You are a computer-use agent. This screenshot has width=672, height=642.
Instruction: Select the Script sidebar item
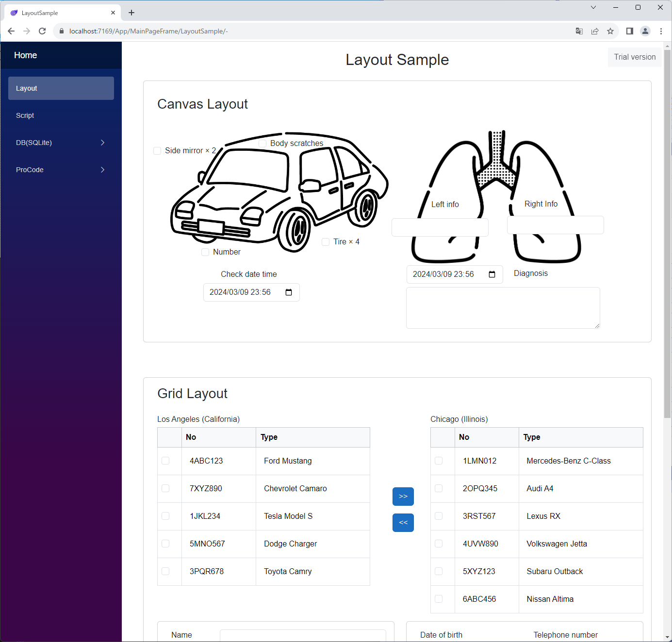[25, 115]
